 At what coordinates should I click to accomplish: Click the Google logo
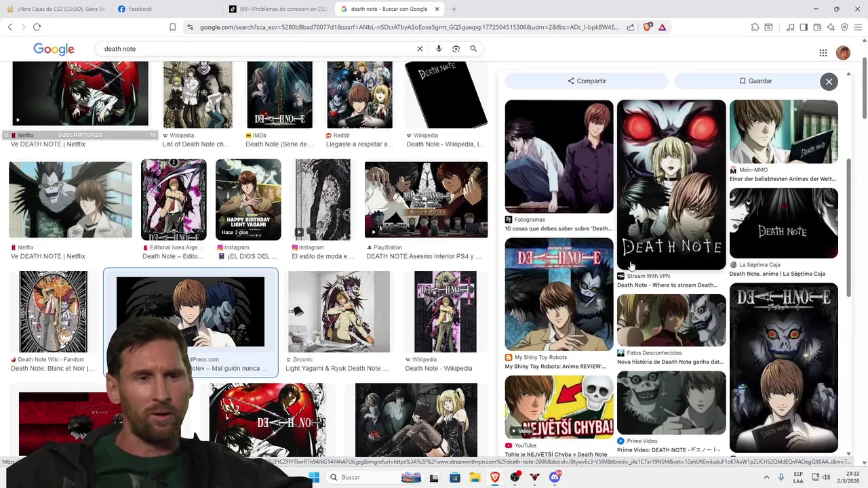54,49
